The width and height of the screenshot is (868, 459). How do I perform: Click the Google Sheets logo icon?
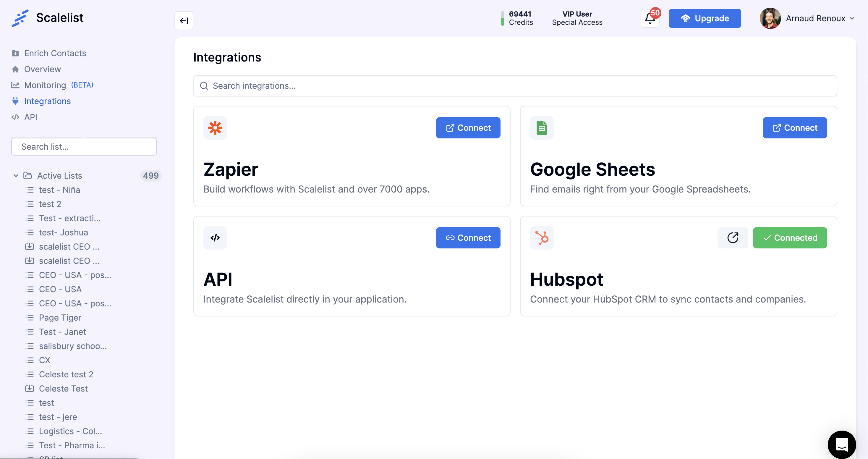pos(542,128)
